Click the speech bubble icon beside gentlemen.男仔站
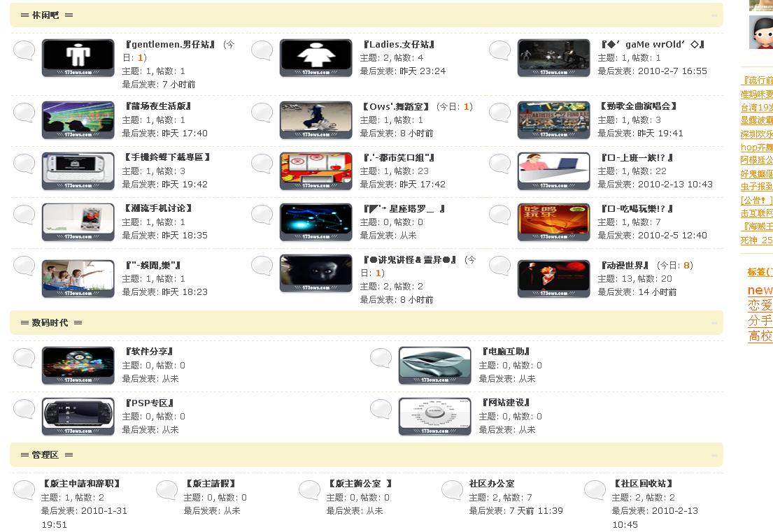773x532 pixels. click(24, 50)
